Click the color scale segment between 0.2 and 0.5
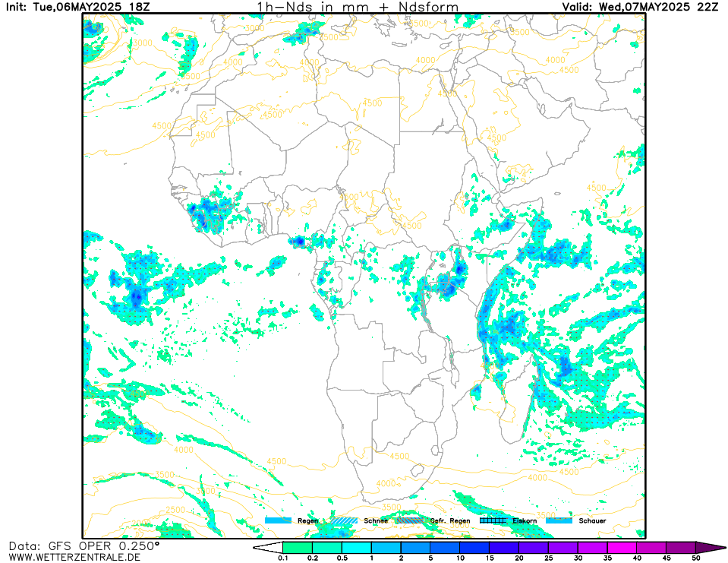 pyautogui.click(x=327, y=548)
